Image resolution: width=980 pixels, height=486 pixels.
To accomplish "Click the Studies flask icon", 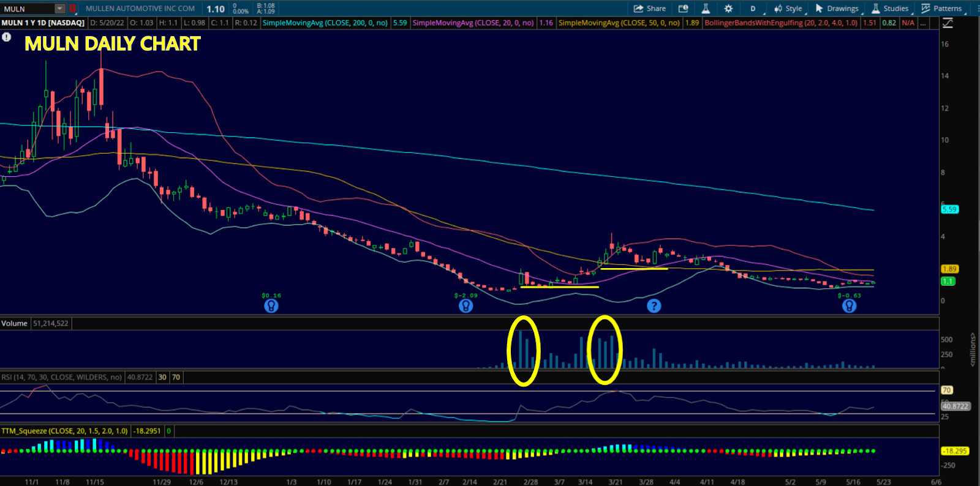I will 876,9.
